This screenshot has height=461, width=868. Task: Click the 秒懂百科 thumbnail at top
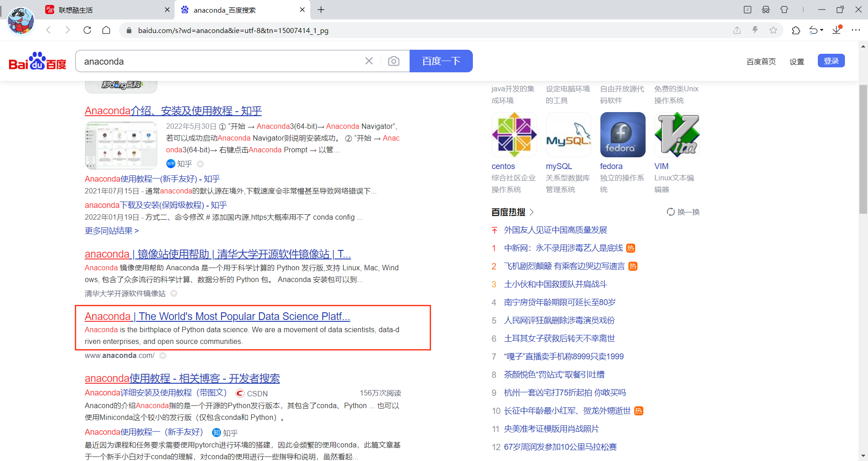point(121,86)
